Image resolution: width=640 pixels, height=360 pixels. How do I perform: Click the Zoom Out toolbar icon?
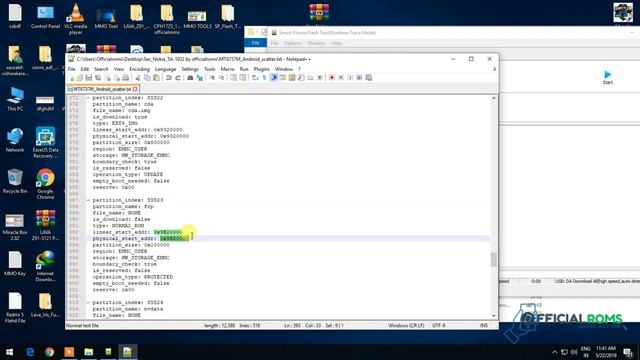point(221,78)
